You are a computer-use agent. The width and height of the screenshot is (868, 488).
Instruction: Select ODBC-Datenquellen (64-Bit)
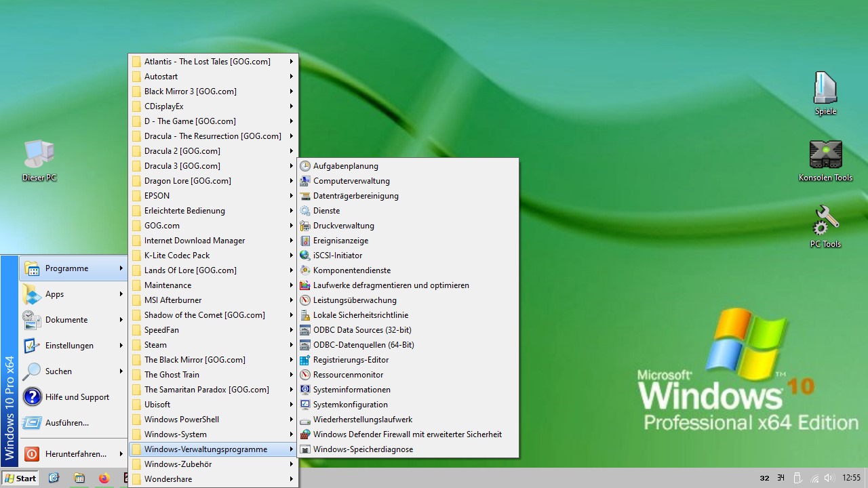tap(408, 345)
